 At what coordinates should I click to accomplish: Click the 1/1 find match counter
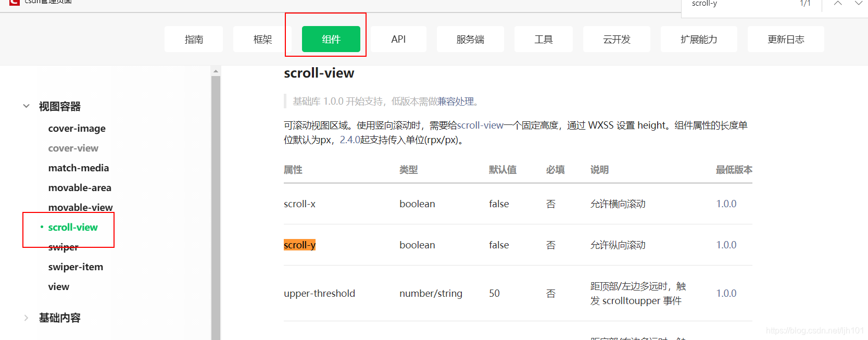pos(805,3)
